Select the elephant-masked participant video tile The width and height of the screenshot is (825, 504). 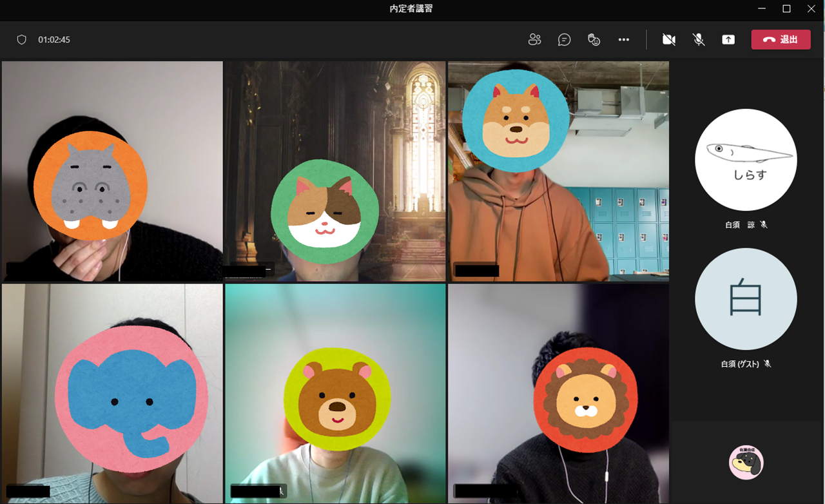coord(112,393)
